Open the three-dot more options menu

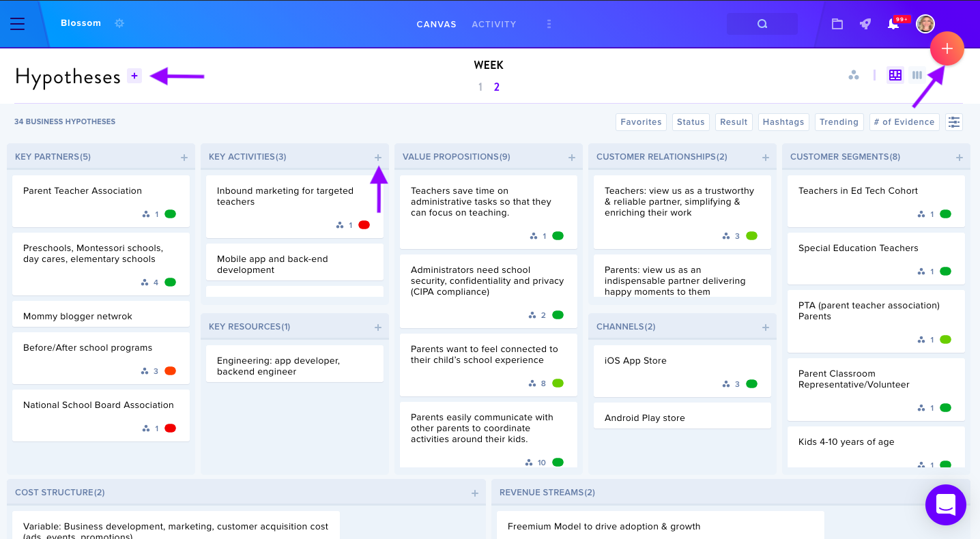pyautogui.click(x=549, y=24)
